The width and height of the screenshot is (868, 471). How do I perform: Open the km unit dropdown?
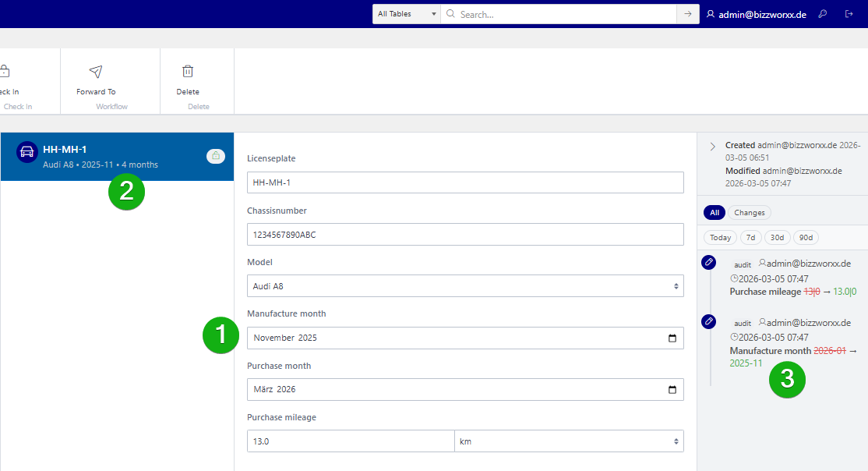pos(569,441)
